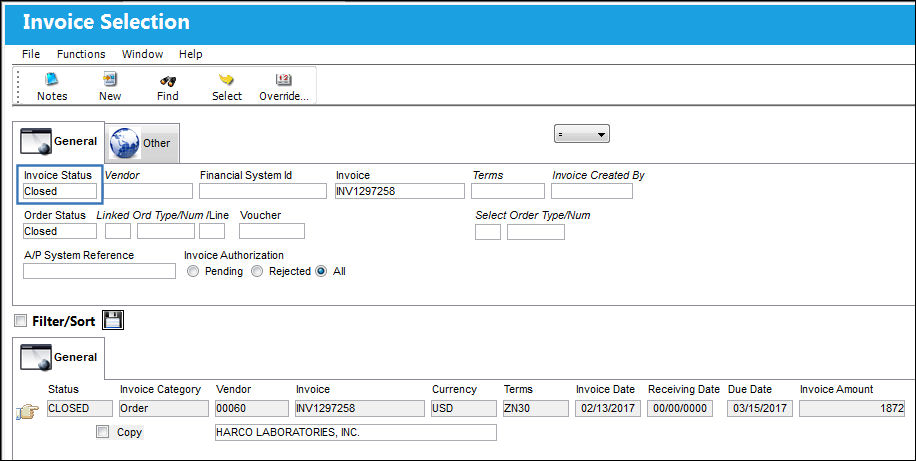Click the Invoice search field INV1297258
This screenshot has height=461, width=916.
click(400, 191)
